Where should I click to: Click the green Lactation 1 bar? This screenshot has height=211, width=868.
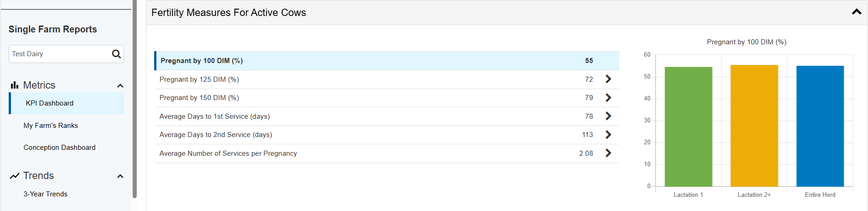[x=688, y=127]
